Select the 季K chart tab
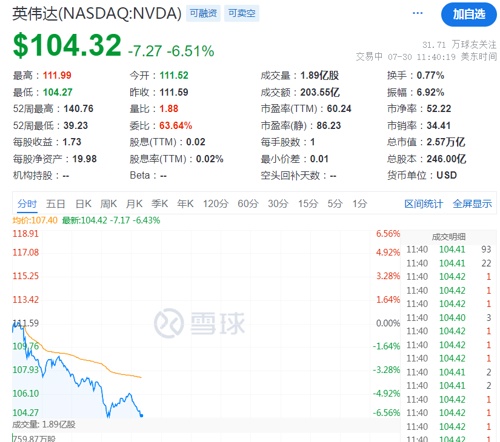The image size is (500, 442). pos(160,204)
